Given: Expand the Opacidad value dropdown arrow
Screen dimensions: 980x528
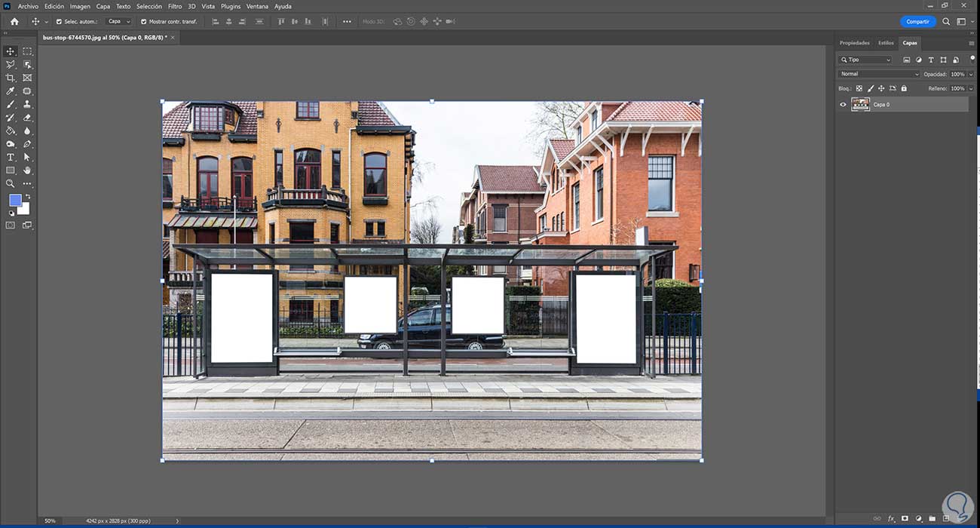Looking at the screenshot, I should click(x=970, y=74).
